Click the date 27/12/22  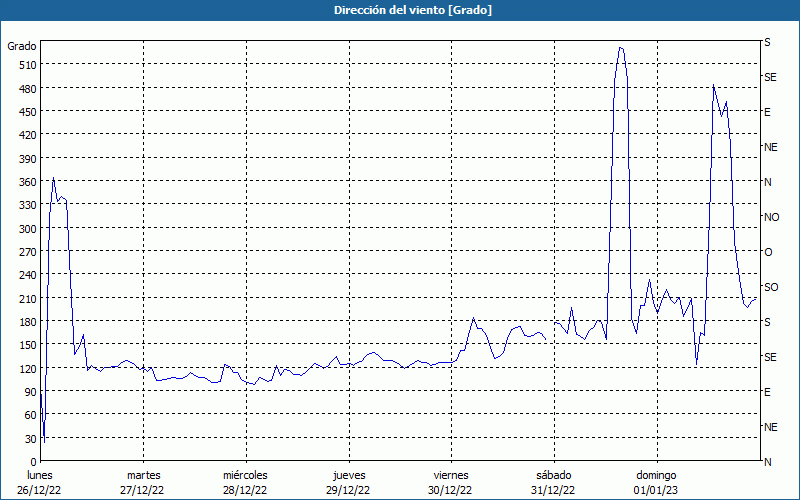point(142,491)
